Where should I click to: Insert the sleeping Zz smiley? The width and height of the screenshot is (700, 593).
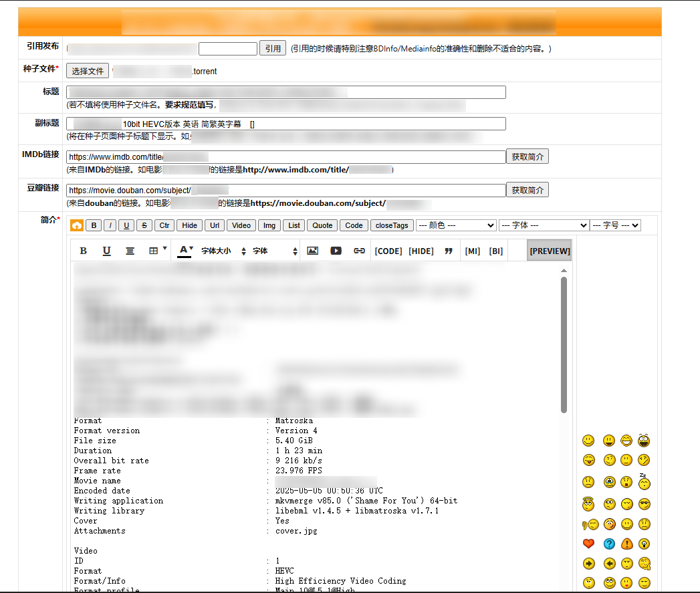644,481
